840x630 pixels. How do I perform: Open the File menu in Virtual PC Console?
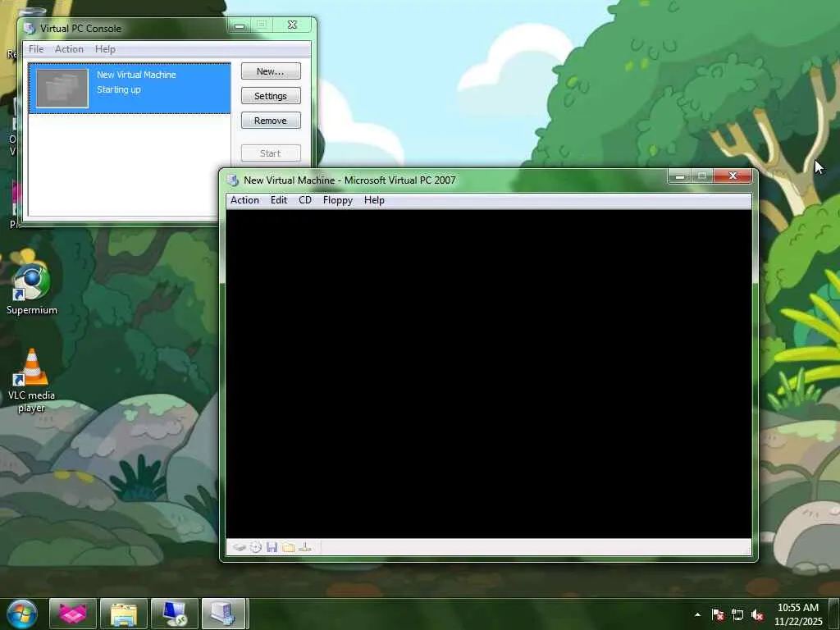(x=36, y=49)
